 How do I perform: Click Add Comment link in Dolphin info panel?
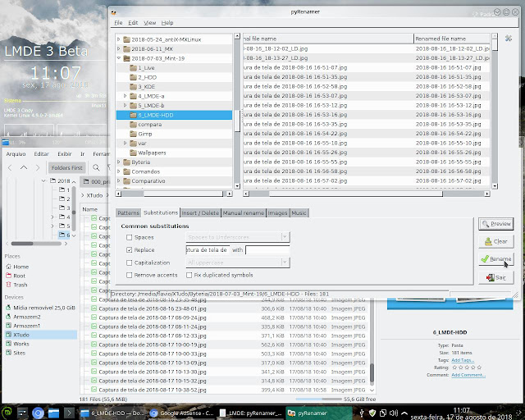[468, 375]
